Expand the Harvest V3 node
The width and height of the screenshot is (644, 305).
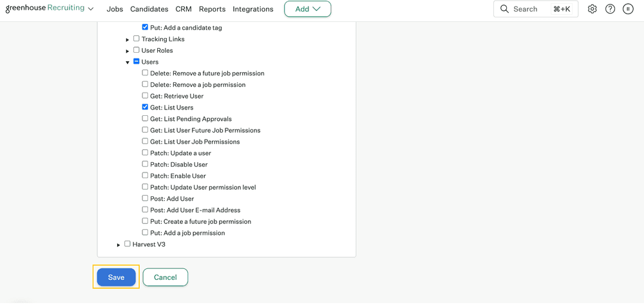[x=118, y=245]
